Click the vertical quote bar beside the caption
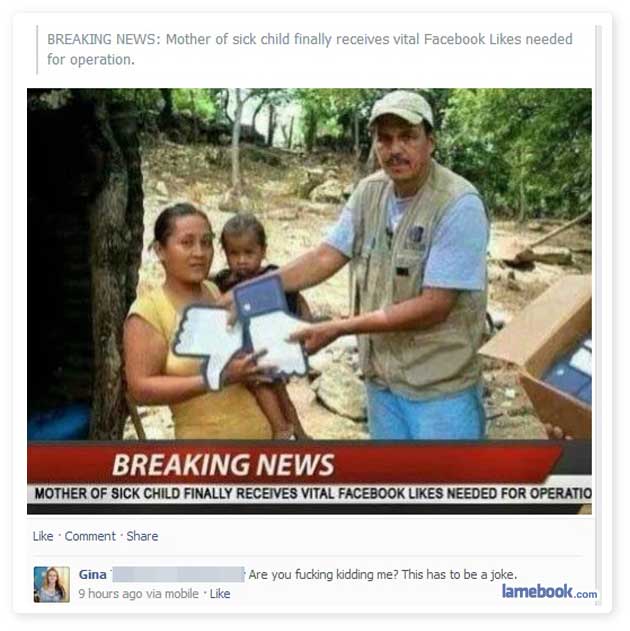This screenshot has height=631, width=630. pos(37,49)
